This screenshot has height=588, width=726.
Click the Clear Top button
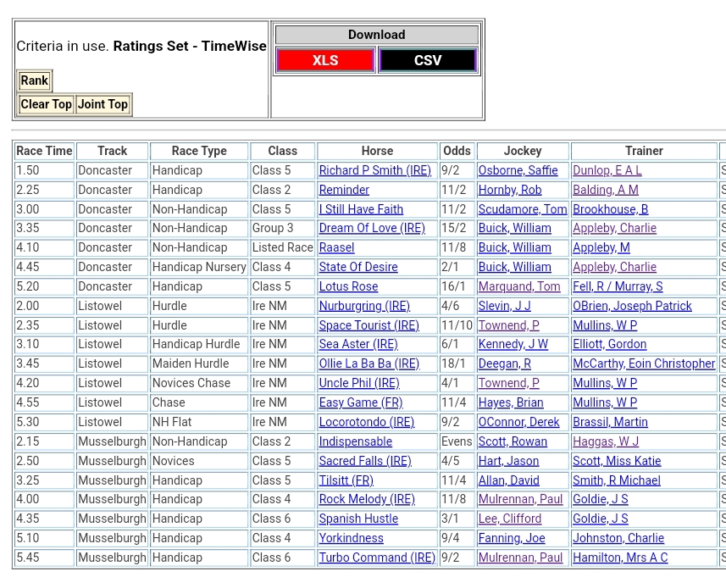coord(46,104)
